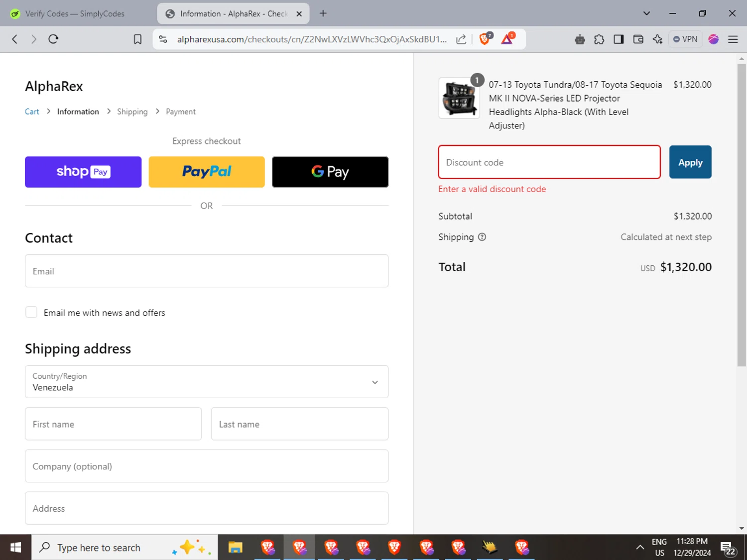Close the Information - AlphaRex tab

[x=299, y=14]
